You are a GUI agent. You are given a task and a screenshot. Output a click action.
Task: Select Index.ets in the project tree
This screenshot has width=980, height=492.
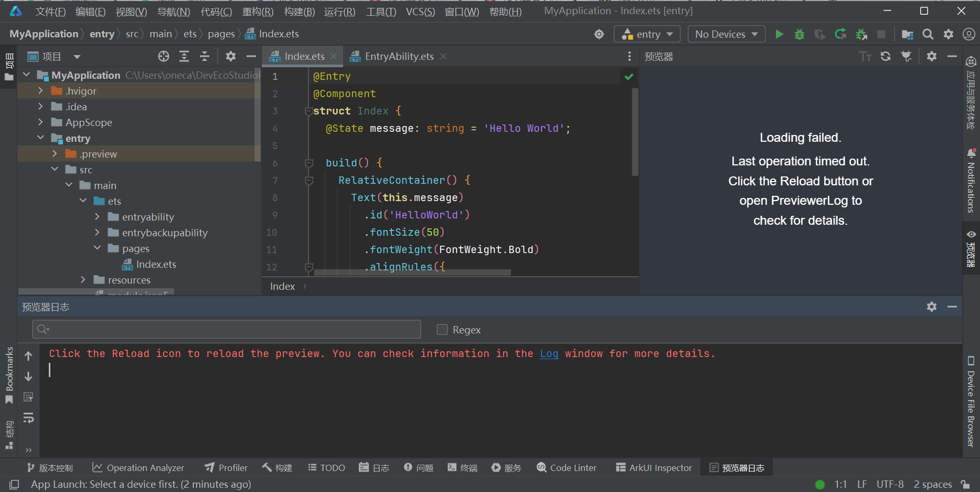point(156,264)
